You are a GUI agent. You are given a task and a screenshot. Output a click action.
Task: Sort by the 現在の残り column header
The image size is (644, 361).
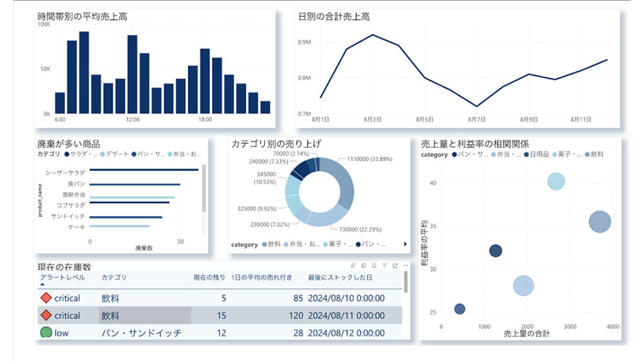point(209,277)
